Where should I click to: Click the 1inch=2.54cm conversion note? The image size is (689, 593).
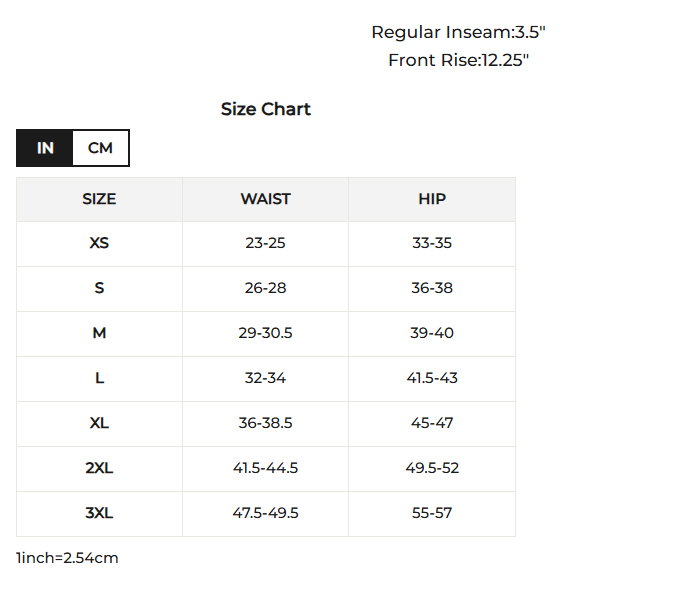pyautogui.click(x=67, y=558)
